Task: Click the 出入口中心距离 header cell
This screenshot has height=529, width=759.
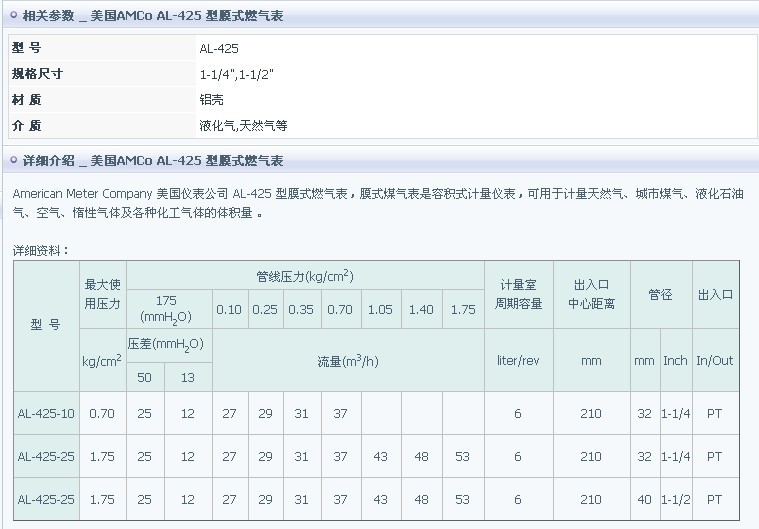Action: pyautogui.click(x=592, y=294)
